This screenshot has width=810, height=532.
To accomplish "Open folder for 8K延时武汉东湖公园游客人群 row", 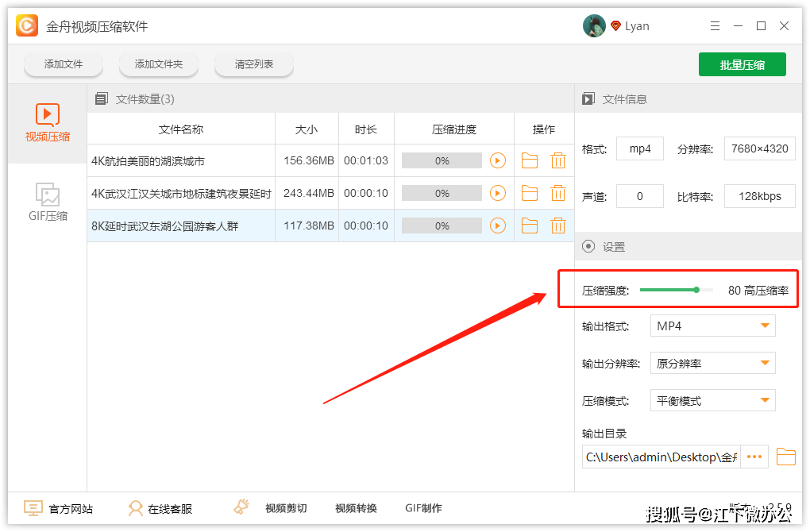I will click(x=530, y=226).
